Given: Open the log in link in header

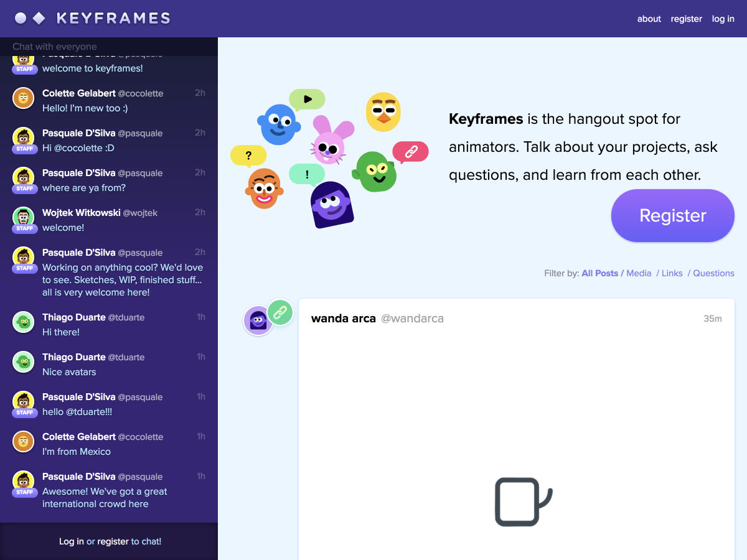Looking at the screenshot, I should 723,19.
